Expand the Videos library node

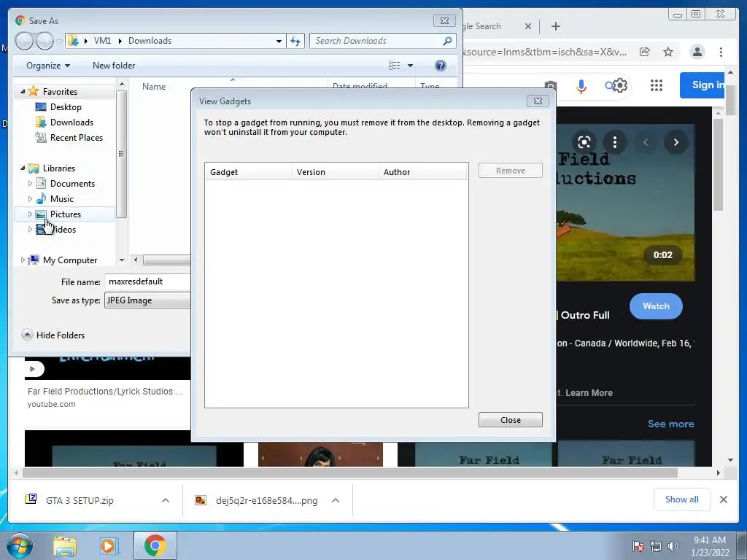click(30, 230)
